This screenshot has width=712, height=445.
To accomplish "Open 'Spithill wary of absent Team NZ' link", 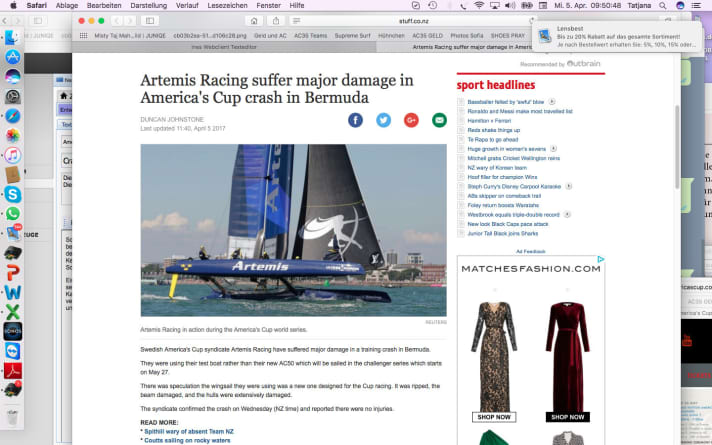I will click(189, 431).
